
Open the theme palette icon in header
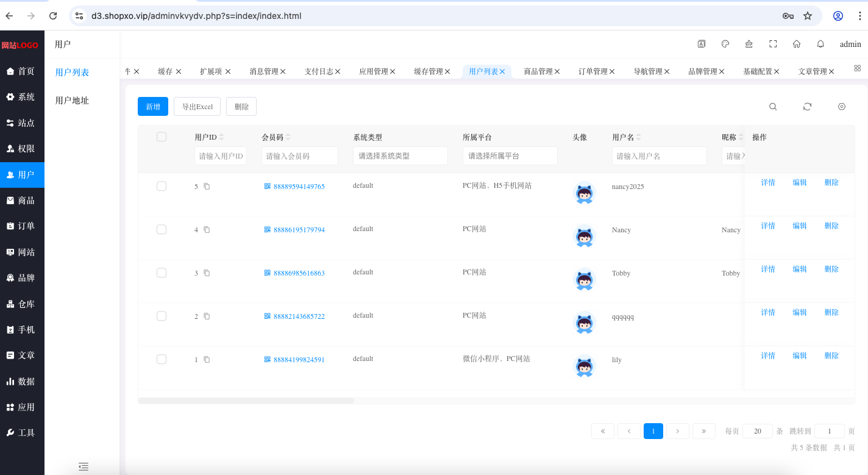coord(725,44)
